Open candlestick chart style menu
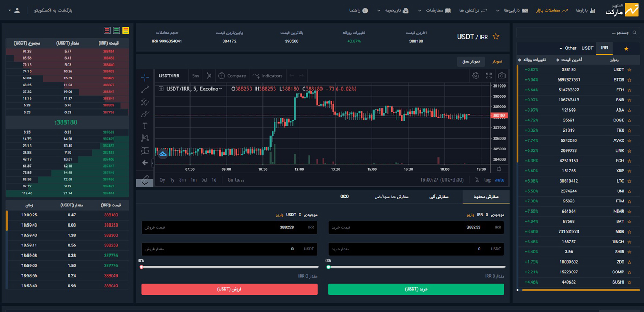The height and width of the screenshot is (312, 644). (209, 76)
